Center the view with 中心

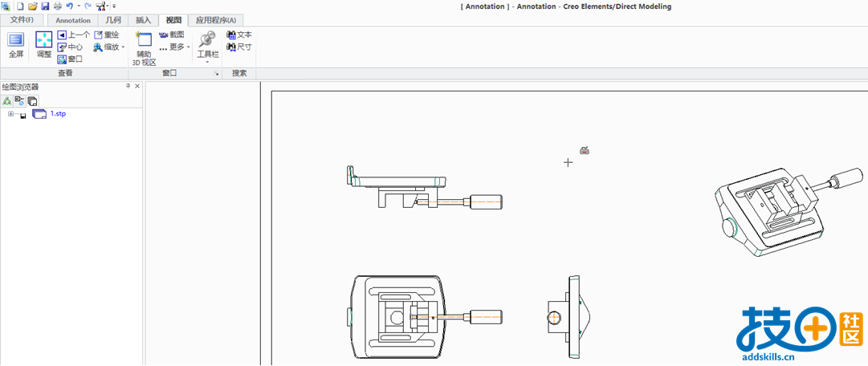click(x=71, y=47)
